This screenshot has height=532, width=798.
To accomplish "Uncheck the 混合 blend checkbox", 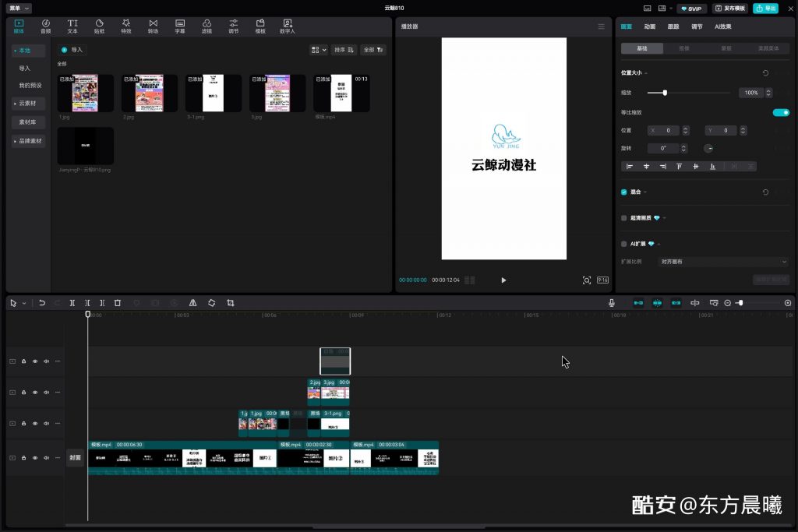I will [624, 192].
